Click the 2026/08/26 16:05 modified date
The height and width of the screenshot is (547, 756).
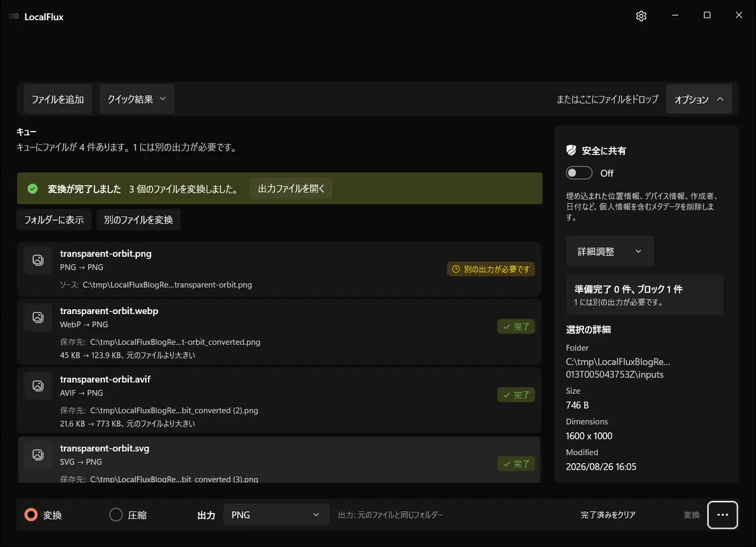[601, 466]
